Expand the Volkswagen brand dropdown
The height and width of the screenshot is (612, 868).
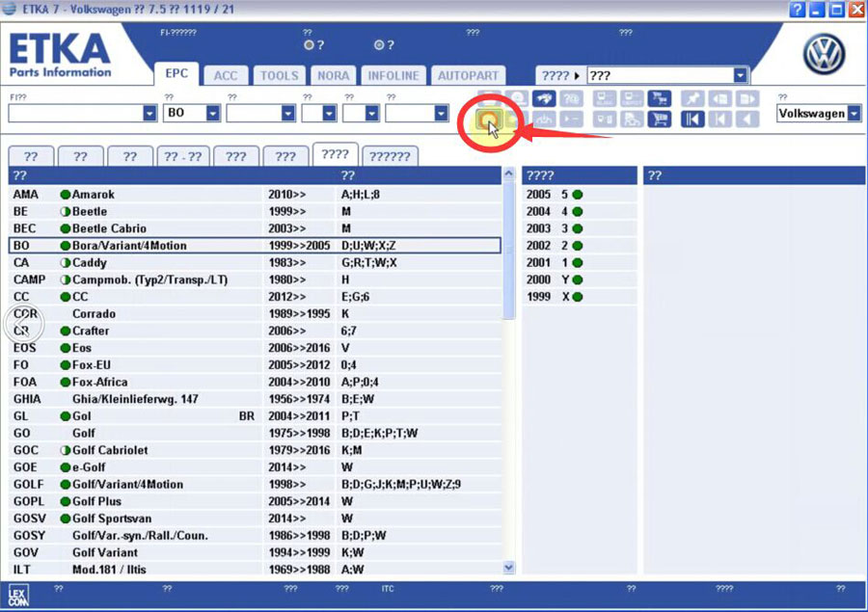click(854, 114)
